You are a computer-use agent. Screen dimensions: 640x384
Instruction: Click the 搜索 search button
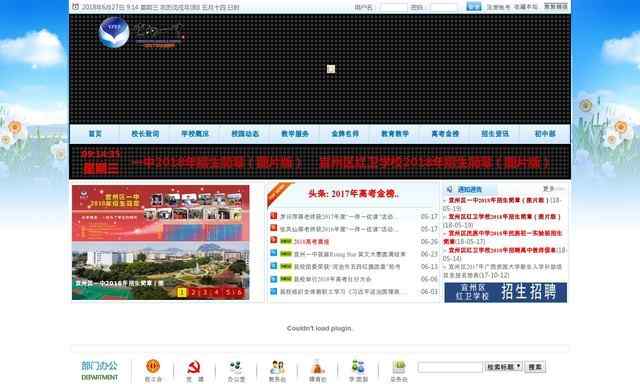coord(535,367)
